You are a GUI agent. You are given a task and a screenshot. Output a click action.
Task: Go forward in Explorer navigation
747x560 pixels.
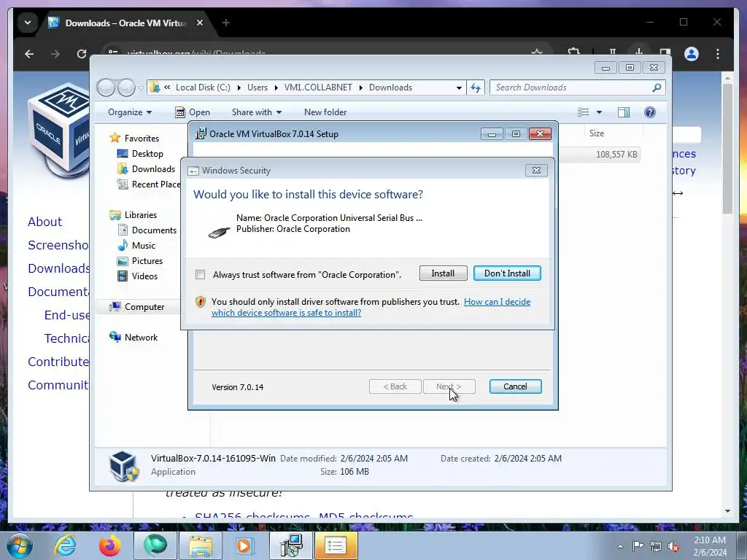click(126, 87)
